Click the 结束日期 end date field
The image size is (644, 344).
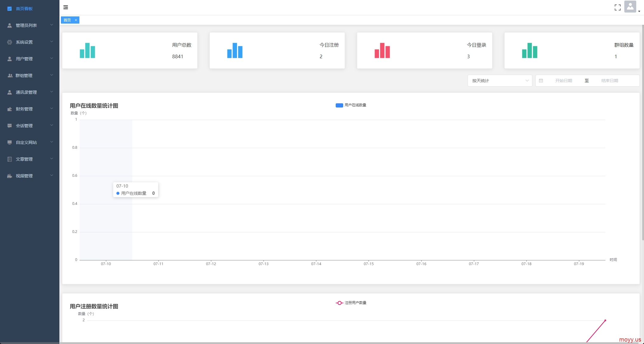pos(609,81)
